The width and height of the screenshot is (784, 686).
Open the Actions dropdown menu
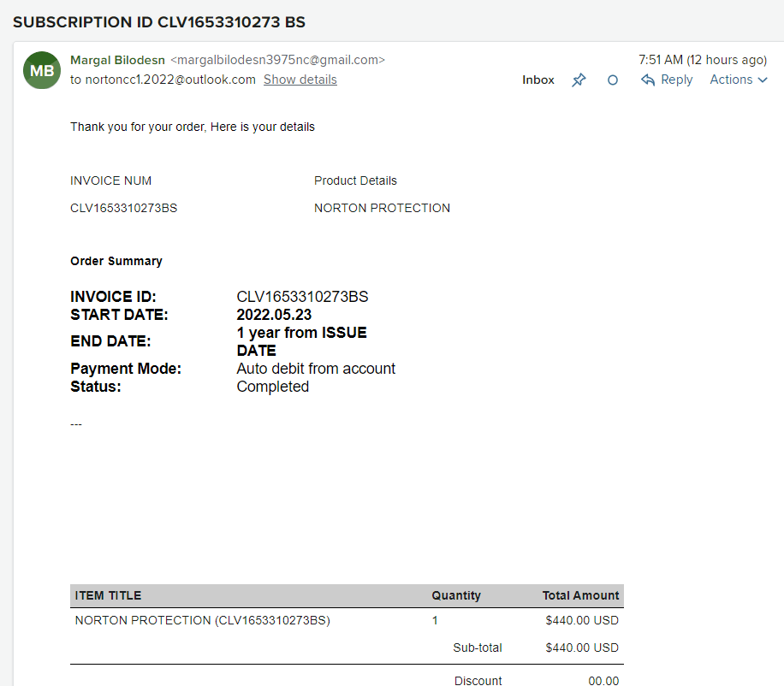[739, 80]
